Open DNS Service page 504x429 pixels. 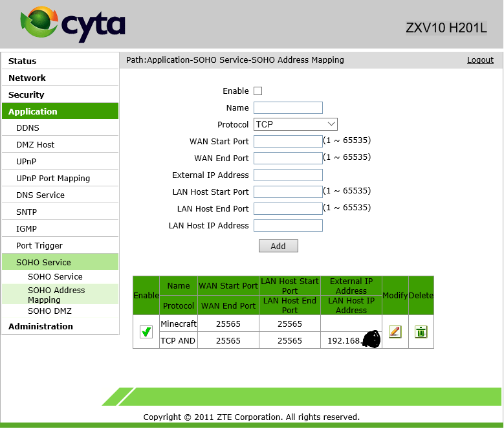pos(60,195)
